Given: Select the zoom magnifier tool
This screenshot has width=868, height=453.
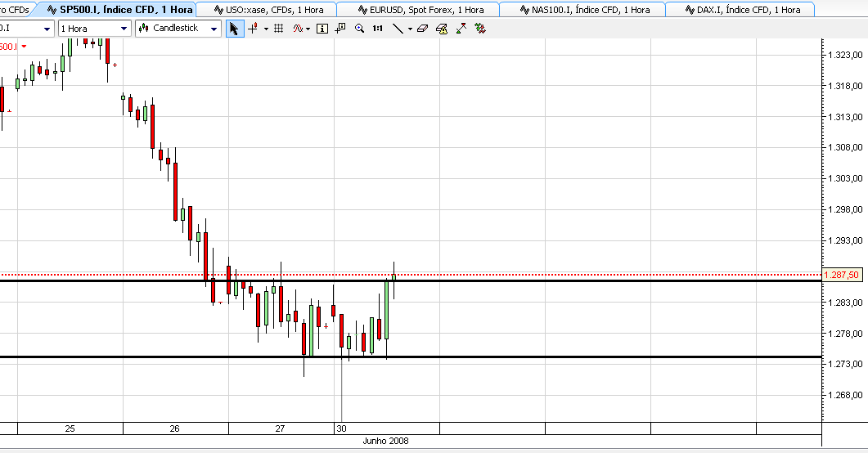Looking at the screenshot, I should [359, 28].
